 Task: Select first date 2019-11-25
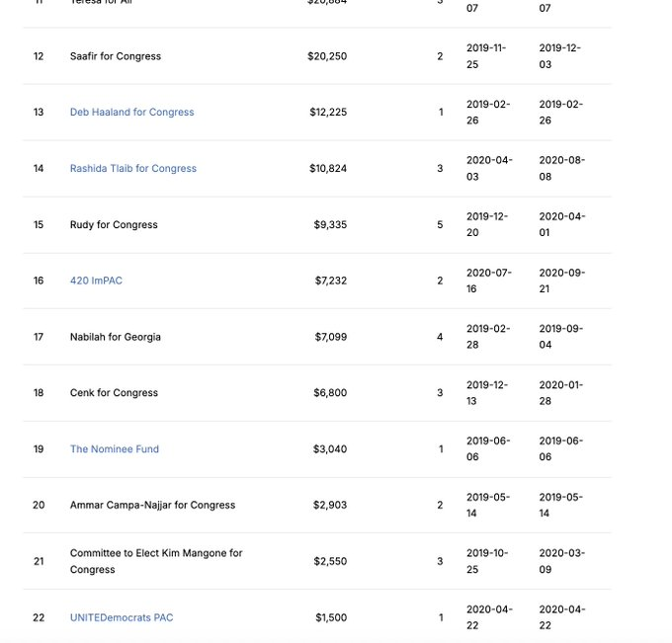(487, 56)
